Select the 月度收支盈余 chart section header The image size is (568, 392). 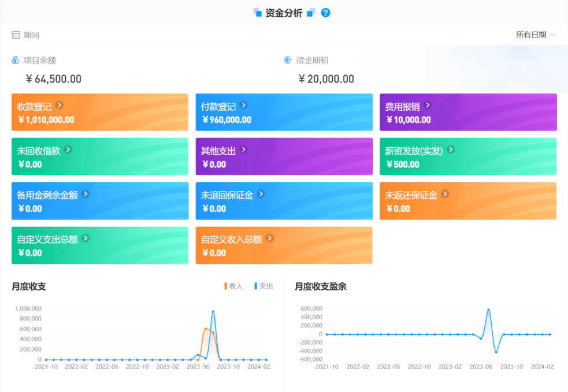tap(321, 286)
